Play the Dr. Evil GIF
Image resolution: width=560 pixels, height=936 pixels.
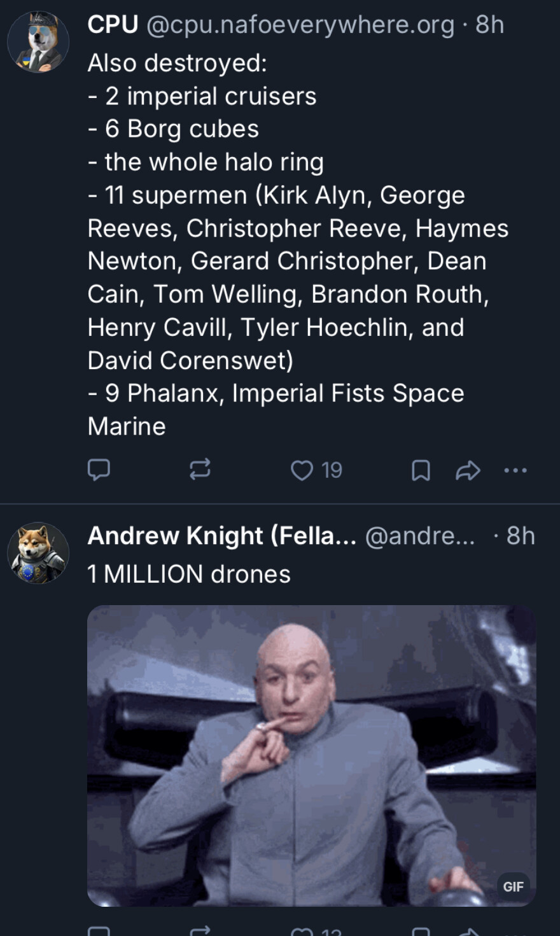(311, 755)
